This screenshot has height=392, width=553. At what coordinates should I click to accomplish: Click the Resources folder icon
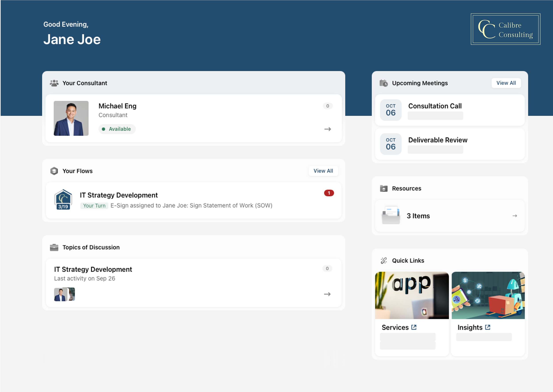[x=384, y=188]
